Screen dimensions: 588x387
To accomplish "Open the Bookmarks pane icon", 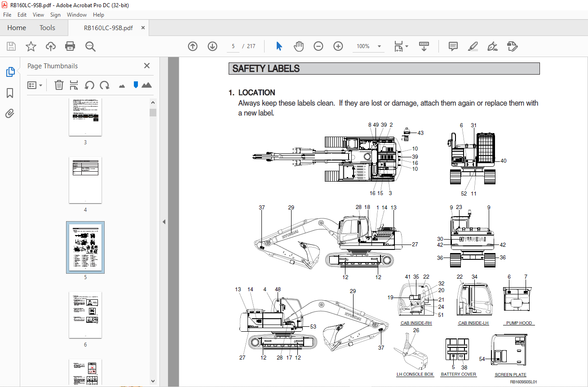I will (10, 93).
